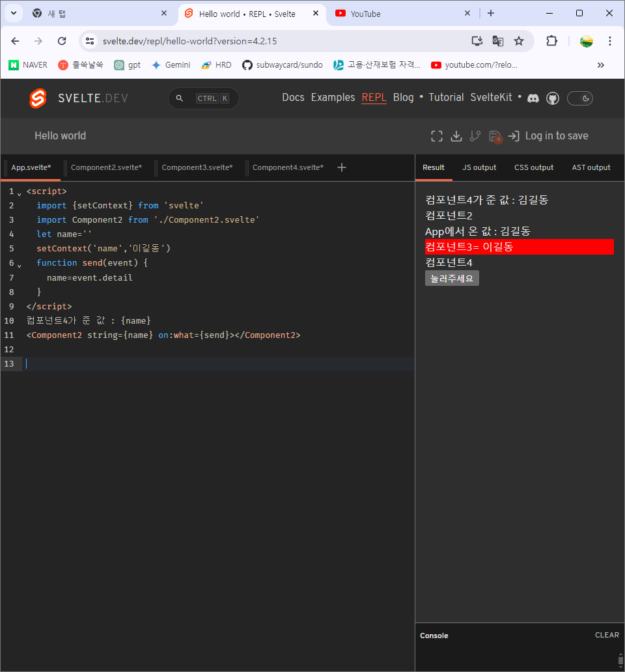Go forward in browser history

38,41
